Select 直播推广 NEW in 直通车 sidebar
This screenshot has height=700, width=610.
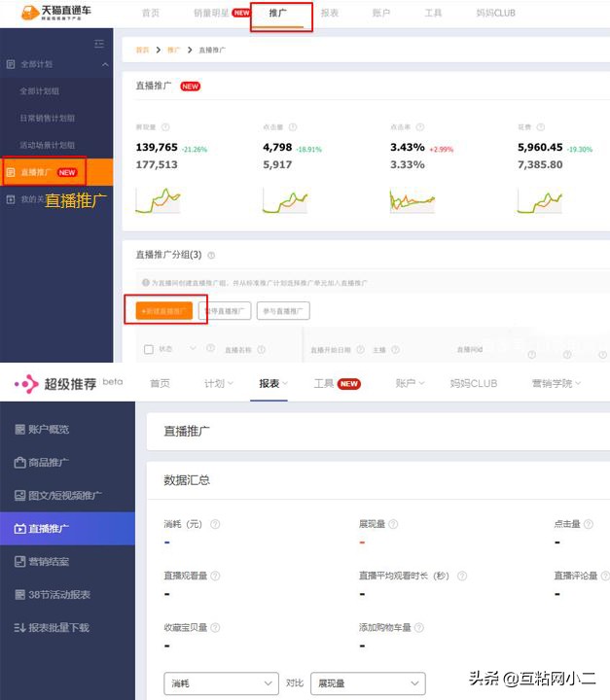[56, 172]
